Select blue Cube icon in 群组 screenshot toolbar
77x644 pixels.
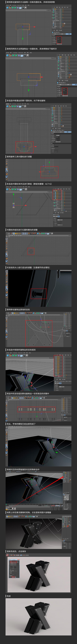[7, 189]
